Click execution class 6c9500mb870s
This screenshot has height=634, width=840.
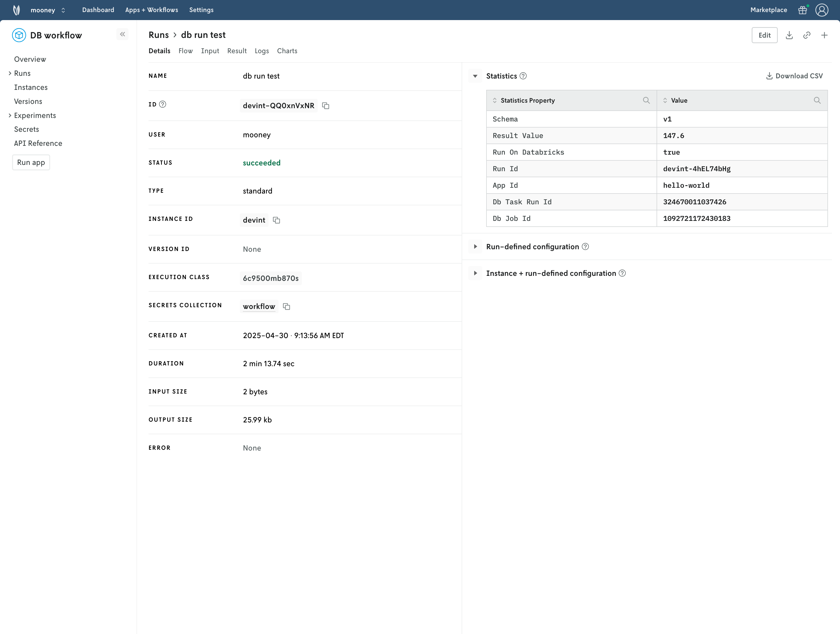(x=271, y=278)
